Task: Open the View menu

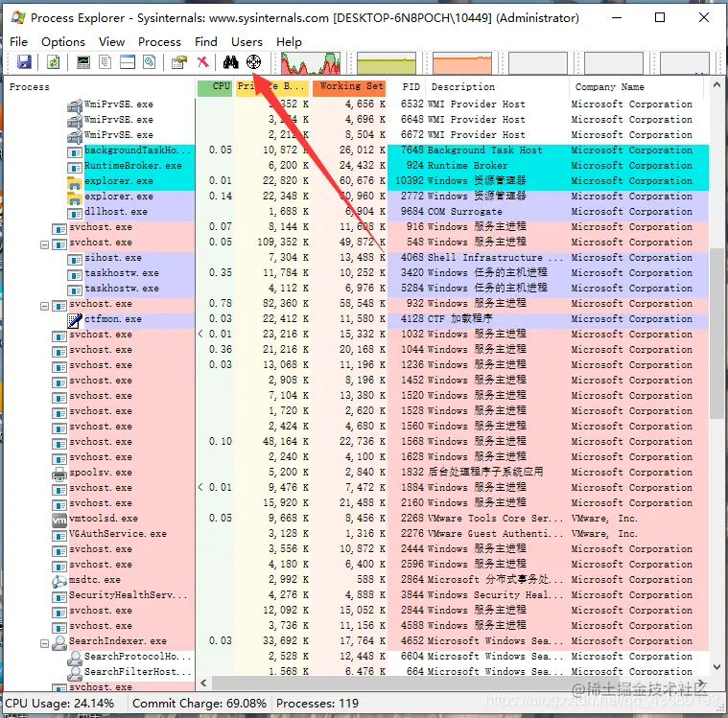Action: pyautogui.click(x=111, y=42)
